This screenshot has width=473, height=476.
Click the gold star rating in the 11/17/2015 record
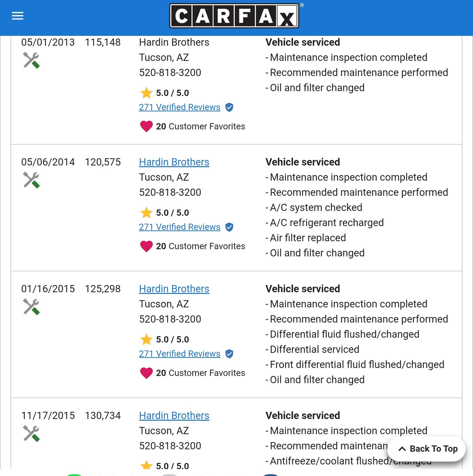click(x=146, y=465)
